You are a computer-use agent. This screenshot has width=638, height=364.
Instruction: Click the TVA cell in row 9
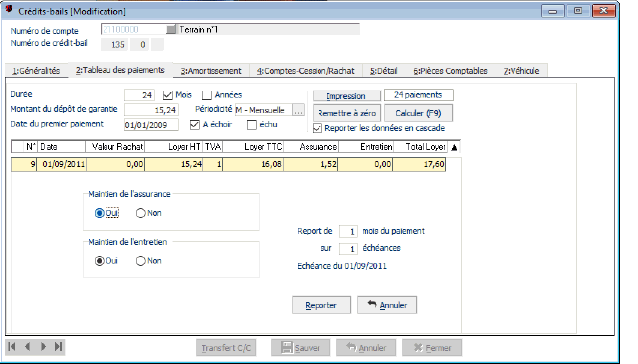point(213,164)
